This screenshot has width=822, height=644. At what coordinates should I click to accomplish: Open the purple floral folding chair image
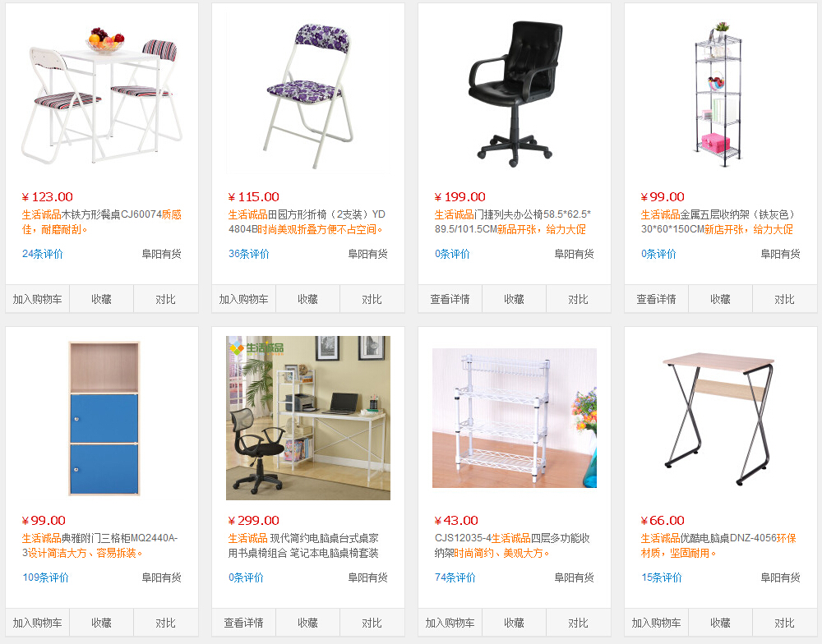(308, 94)
